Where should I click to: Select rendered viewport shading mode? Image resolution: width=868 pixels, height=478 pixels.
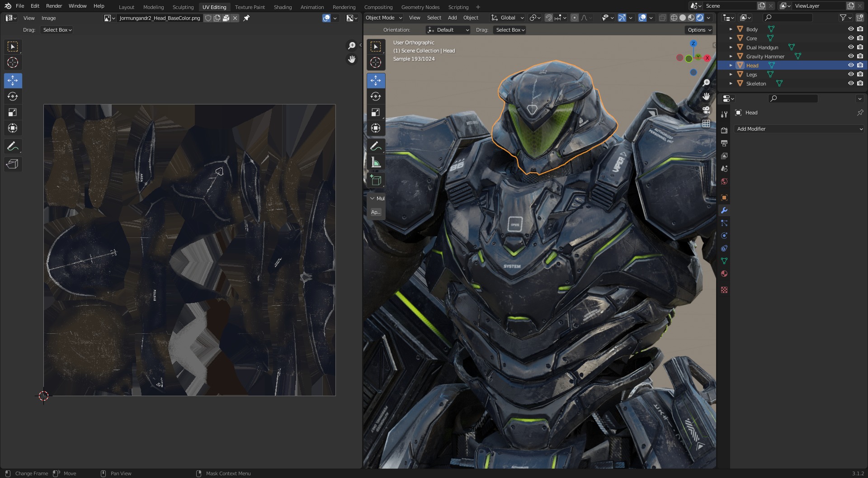click(700, 18)
